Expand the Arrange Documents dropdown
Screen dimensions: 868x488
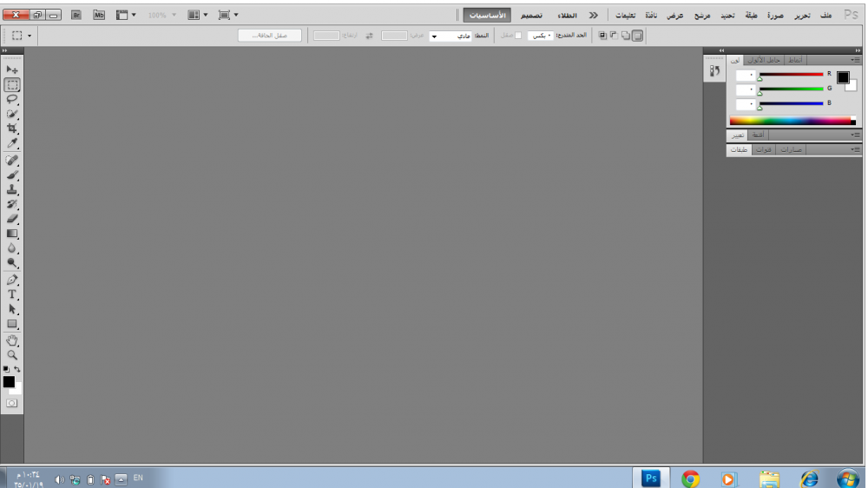click(x=199, y=15)
